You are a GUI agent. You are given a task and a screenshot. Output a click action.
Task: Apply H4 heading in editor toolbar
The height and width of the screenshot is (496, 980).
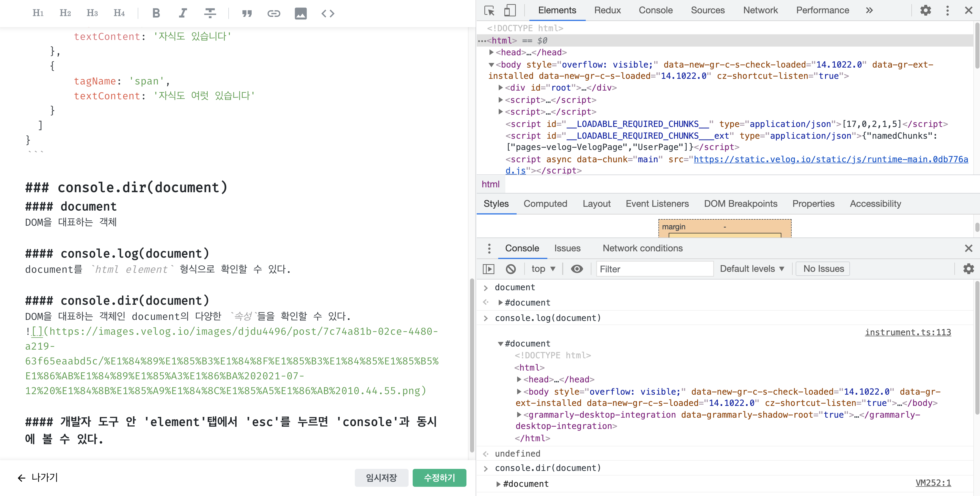[x=119, y=13]
